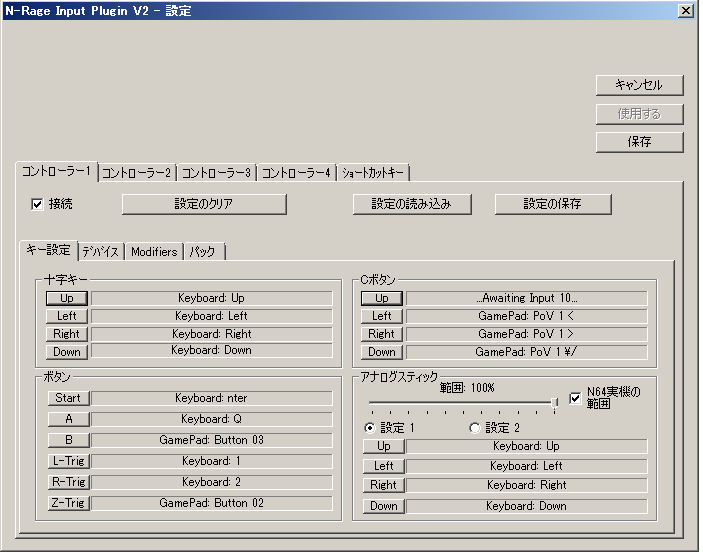Screen dimensions: 703x552
Task: Click the 設定の保存 button
Action: [x=553, y=204]
